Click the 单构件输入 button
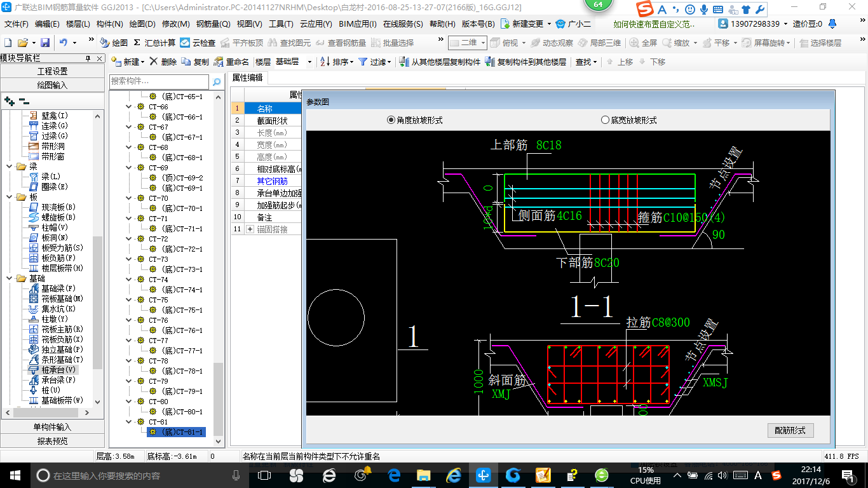The height and width of the screenshot is (488, 868). coord(52,427)
